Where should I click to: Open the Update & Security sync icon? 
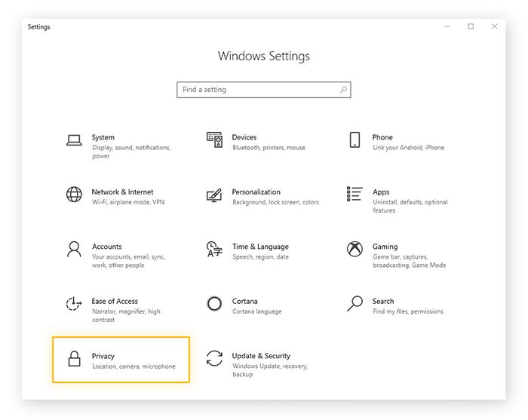coord(214,358)
